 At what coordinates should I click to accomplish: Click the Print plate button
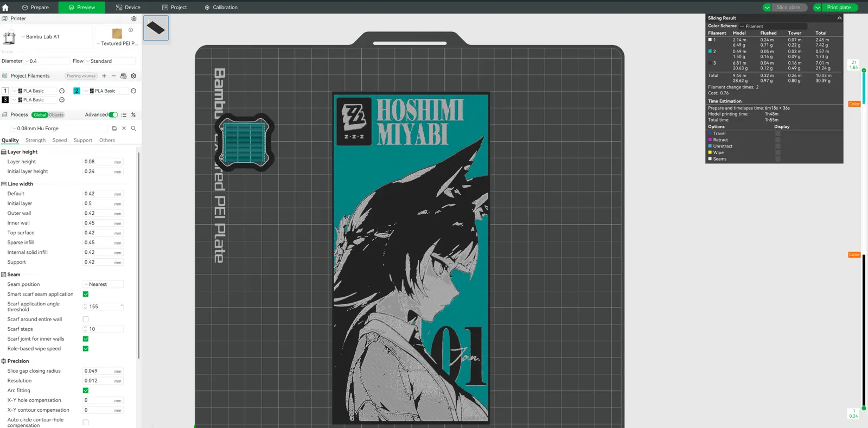tap(839, 8)
